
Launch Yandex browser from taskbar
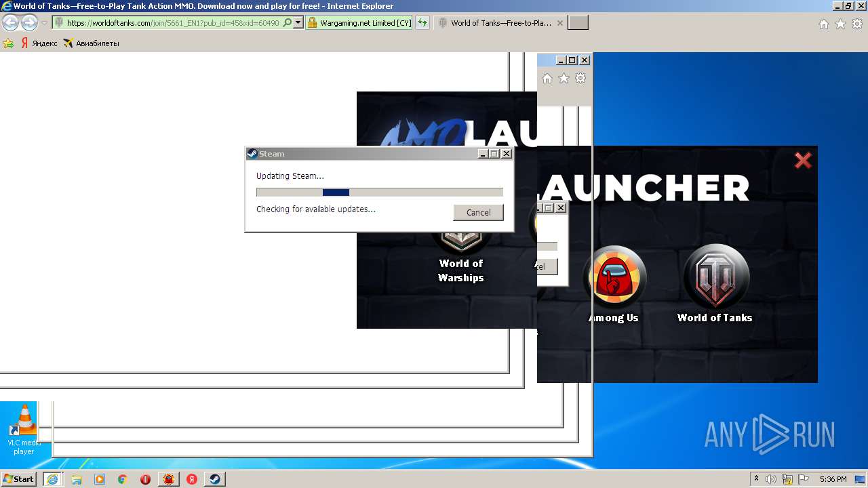point(192,479)
